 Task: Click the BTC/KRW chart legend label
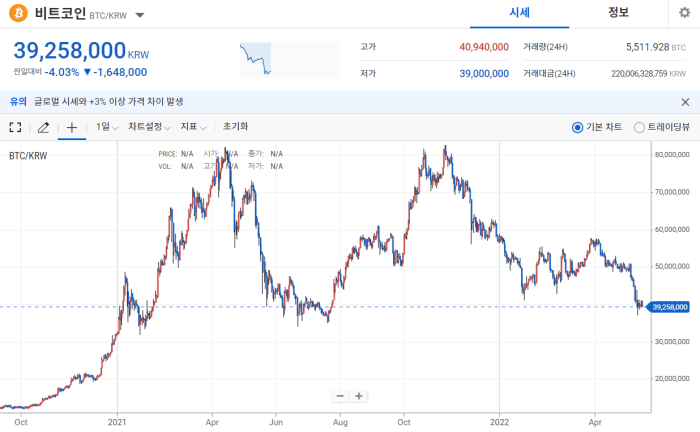(x=28, y=156)
